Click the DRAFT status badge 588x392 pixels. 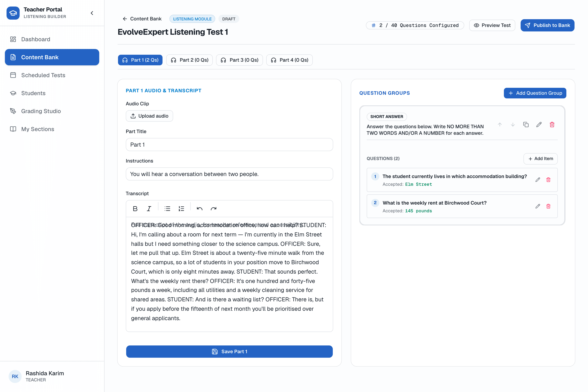[x=229, y=19]
